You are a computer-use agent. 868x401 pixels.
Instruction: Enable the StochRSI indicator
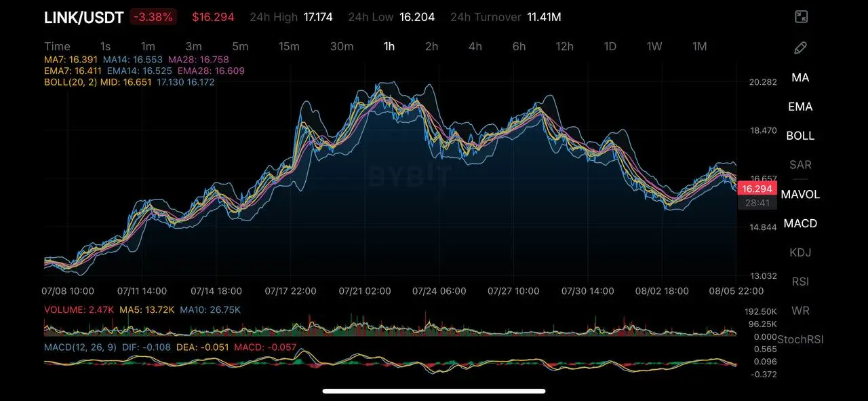pos(800,339)
